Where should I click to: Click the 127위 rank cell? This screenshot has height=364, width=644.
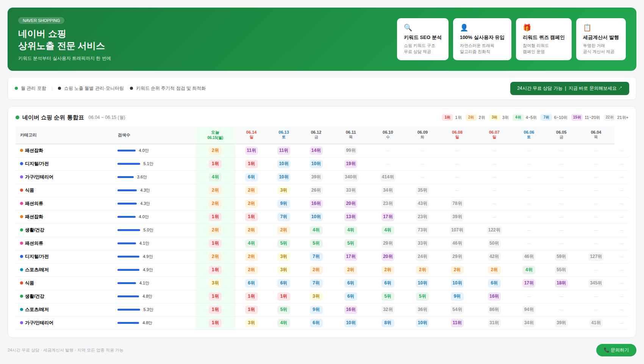596,257
